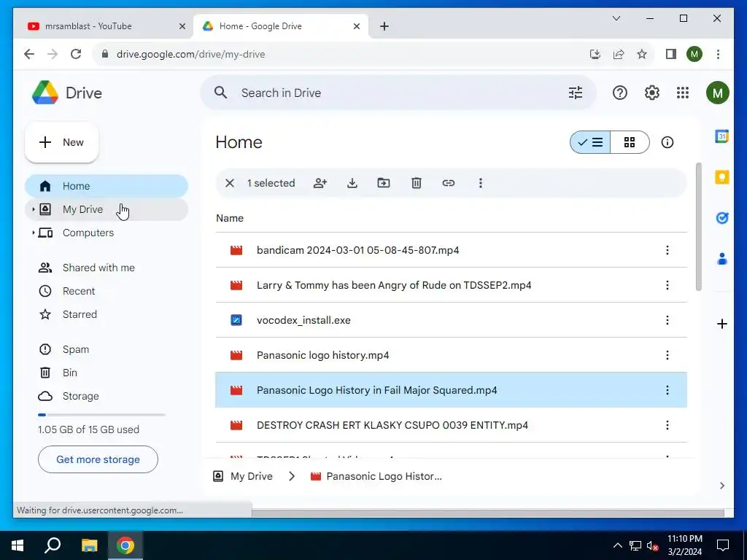Install app icon in address bar
747x560 pixels.
(x=595, y=54)
